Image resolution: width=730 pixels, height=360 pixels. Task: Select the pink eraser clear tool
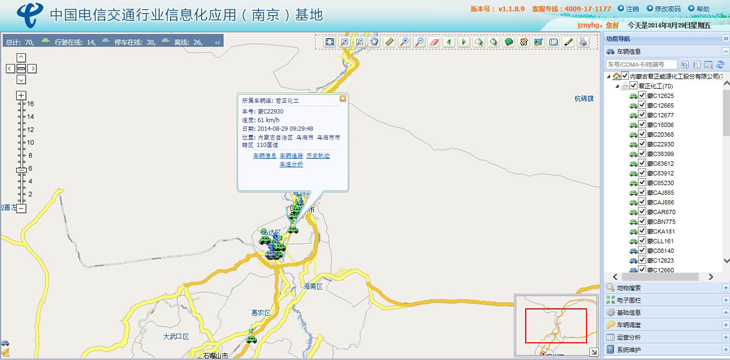coord(434,42)
